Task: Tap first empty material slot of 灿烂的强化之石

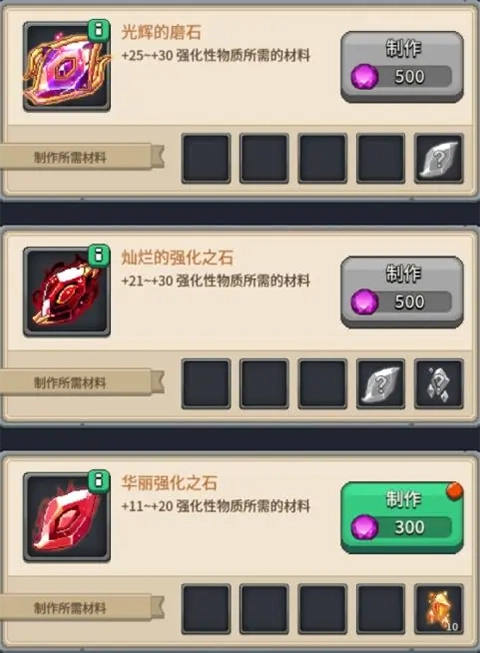Action: tap(206, 384)
